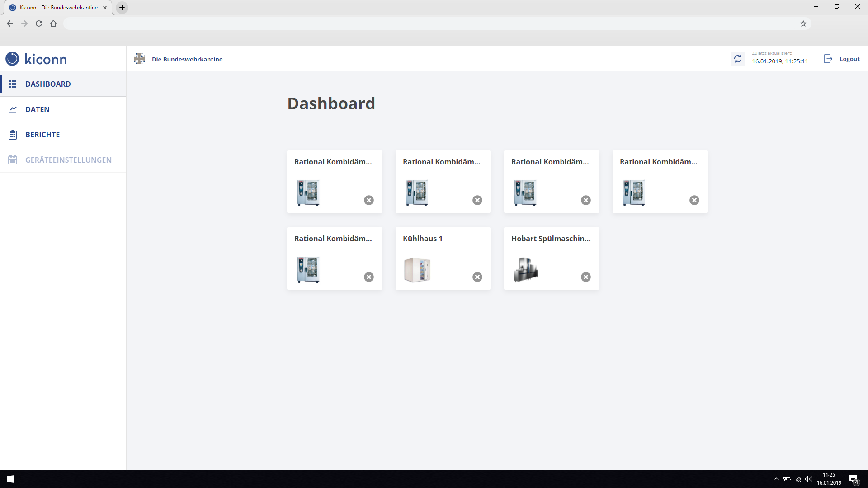Screen dimensions: 868x488
Task: Open the Windows Start menu
Action: (x=11, y=479)
